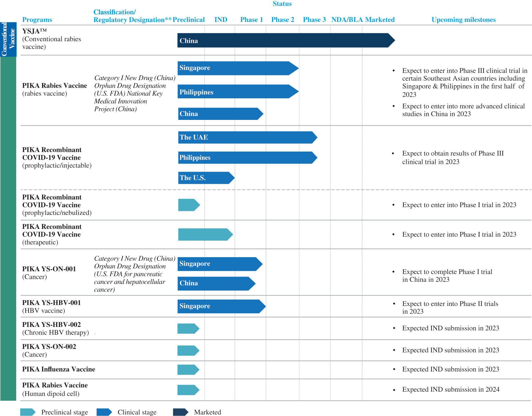Select PIKA Rabies Vaccine China bar
The height and width of the screenshot is (416, 532).
point(221,114)
